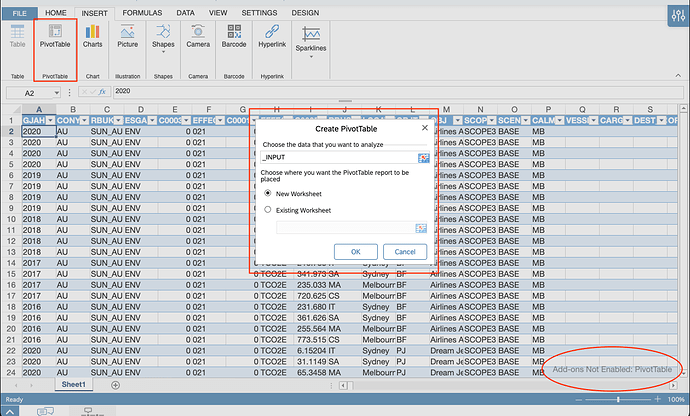Choose the Existing Worksheet radio option
The height and width of the screenshot is (416, 690).
coord(267,209)
